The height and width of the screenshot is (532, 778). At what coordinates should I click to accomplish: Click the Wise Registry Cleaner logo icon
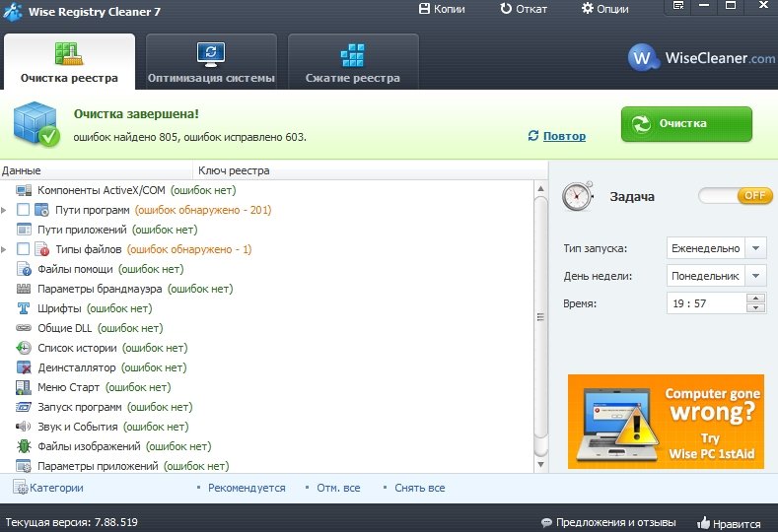point(12,12)
